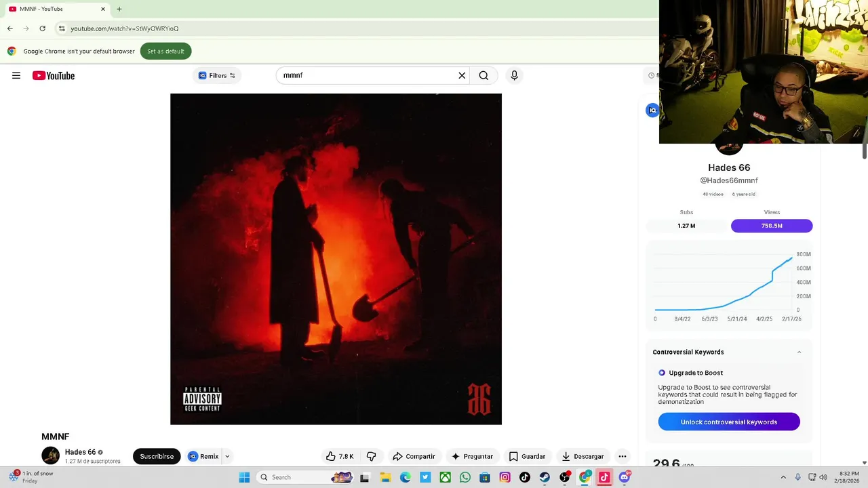This screenshot has width=868, height=488.
Task: Open Instagram from the taskbar
Action: 505,477
